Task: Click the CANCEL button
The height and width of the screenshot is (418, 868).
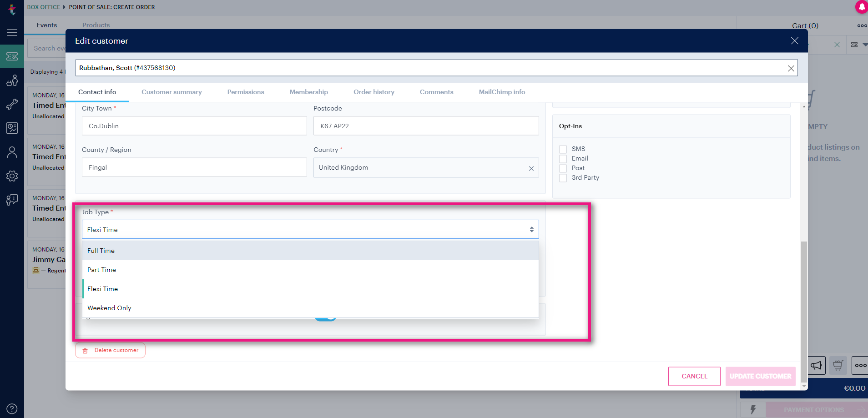Action: pyautogui.click(x=694, y=376)
